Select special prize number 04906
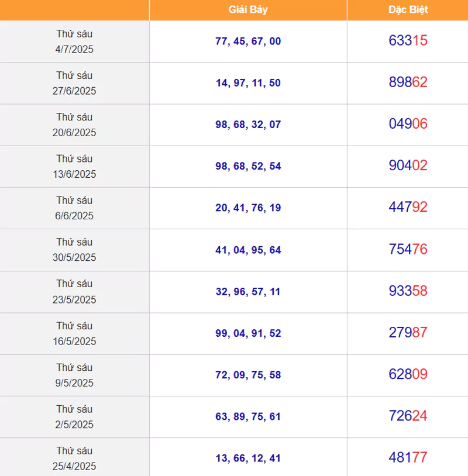This screenshot has width=468, height=476. 408,124
